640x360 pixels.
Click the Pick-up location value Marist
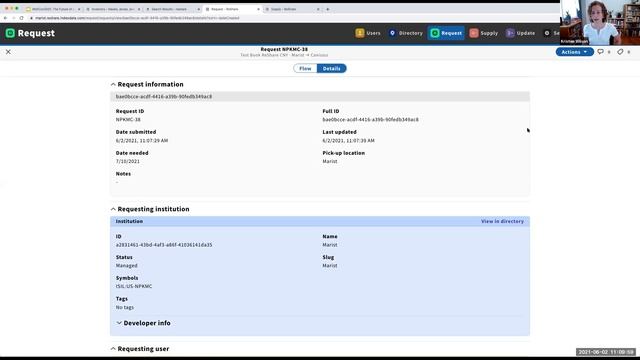330,161
